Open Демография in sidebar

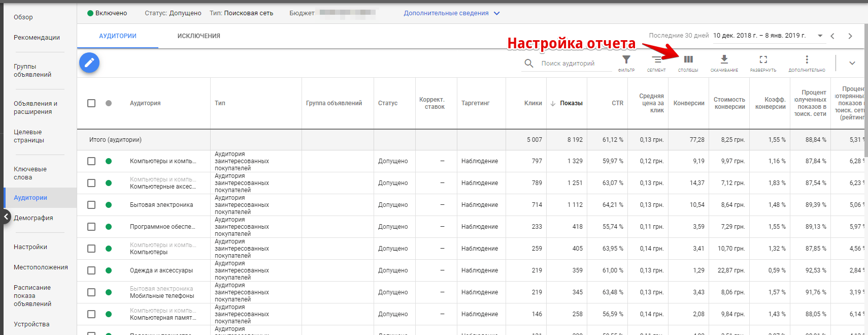pos(34,218)
